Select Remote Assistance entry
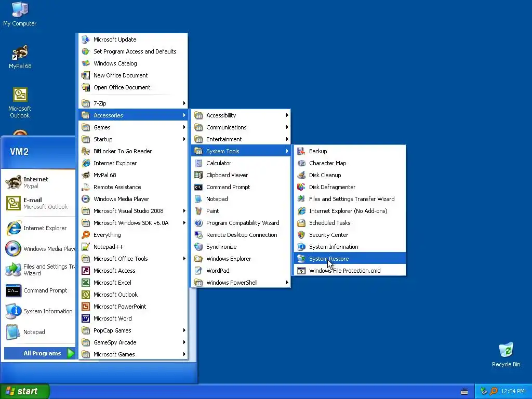Image resolution: width=532 pixels, height=399 pixels. click(133, 187)
